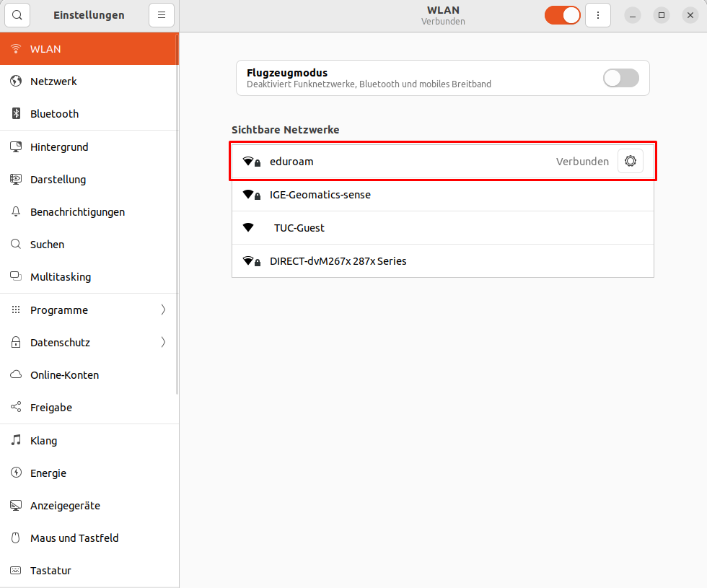Open the Bluetooth settings page
707x588 pixels.
(x=89, y=114)
